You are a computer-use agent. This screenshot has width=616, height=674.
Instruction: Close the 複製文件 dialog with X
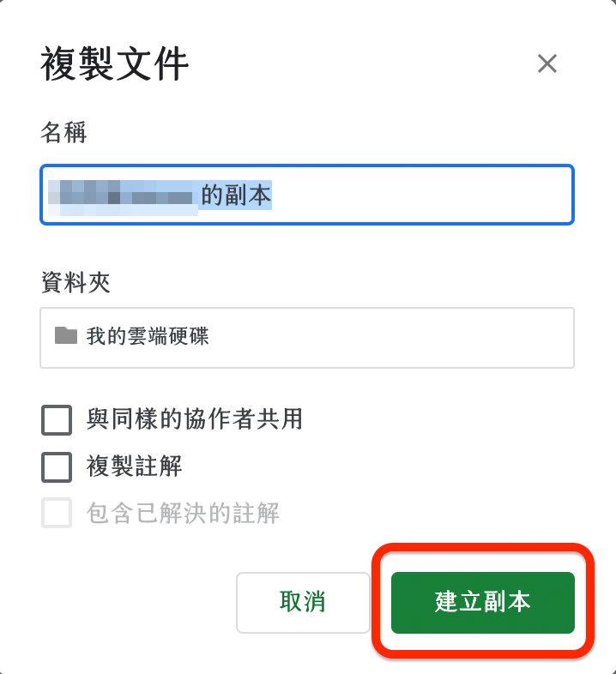pos(547,63)
